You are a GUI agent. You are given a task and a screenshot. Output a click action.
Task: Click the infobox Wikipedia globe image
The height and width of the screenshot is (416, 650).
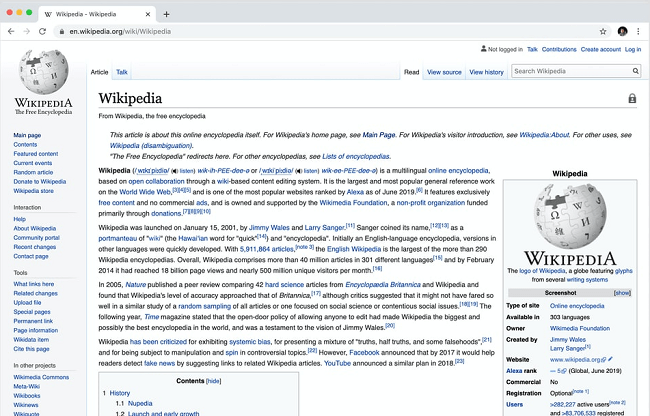570,216
